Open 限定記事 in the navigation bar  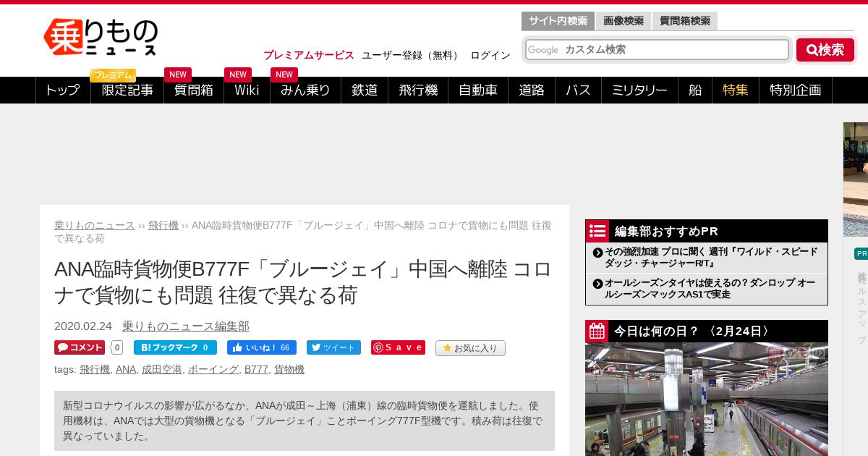pyautogui.click(x=127, y=90)
